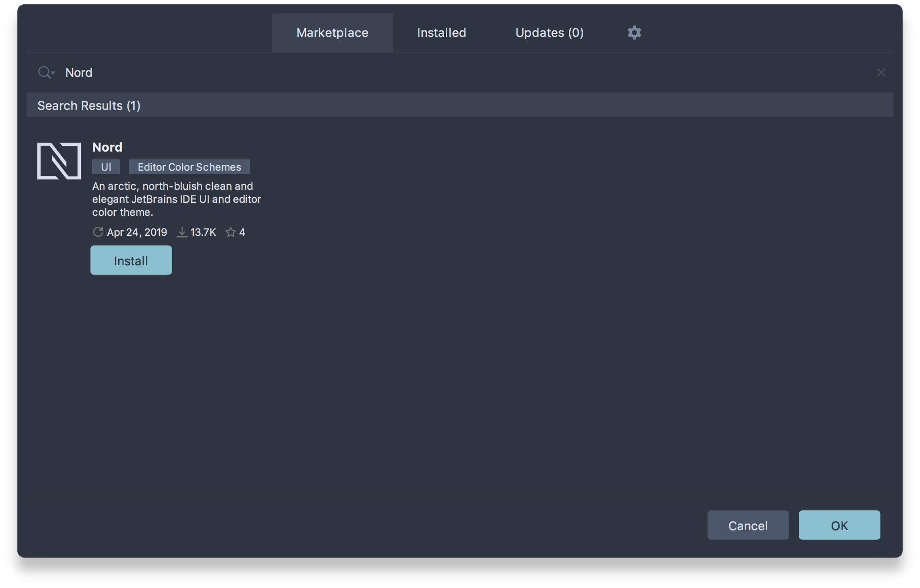Viewport: 920px width, 588px height.
Task: Open the Updates (0) tab
Action: click(549, 33)
